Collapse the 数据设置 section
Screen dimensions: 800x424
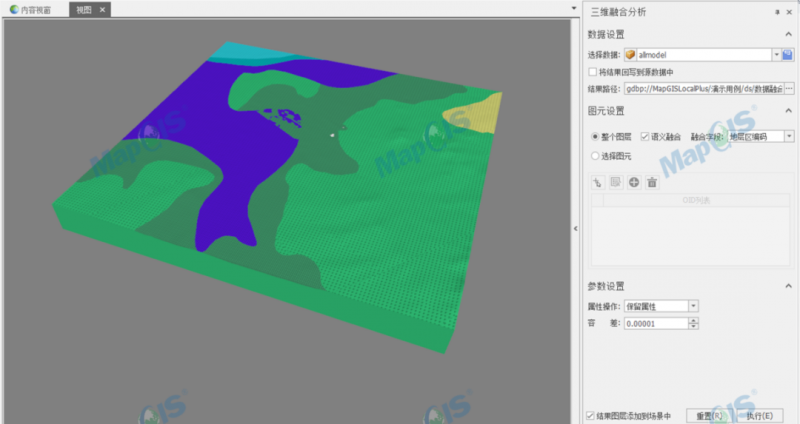[788, 34]
